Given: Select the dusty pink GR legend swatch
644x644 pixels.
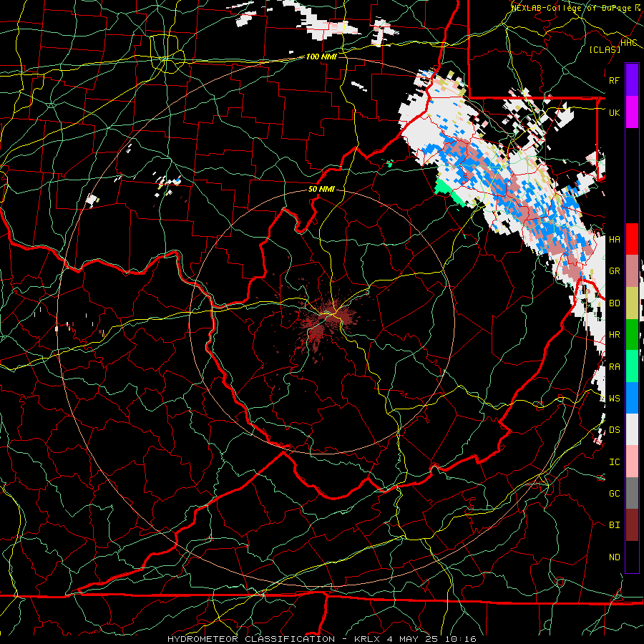Looking at the screenshot, I should point(632,271).
